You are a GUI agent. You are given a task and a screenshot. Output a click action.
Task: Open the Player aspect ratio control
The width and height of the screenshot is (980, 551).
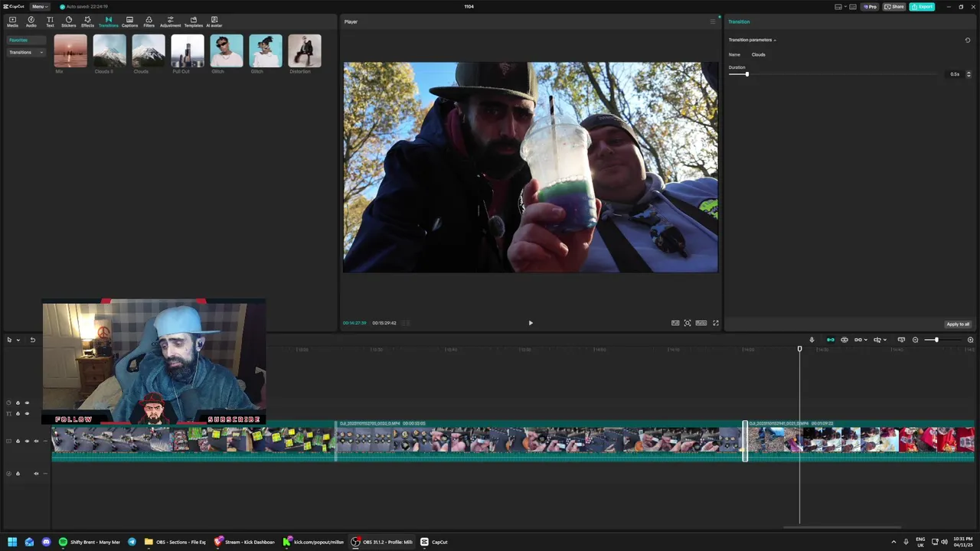tap(701, 323)
